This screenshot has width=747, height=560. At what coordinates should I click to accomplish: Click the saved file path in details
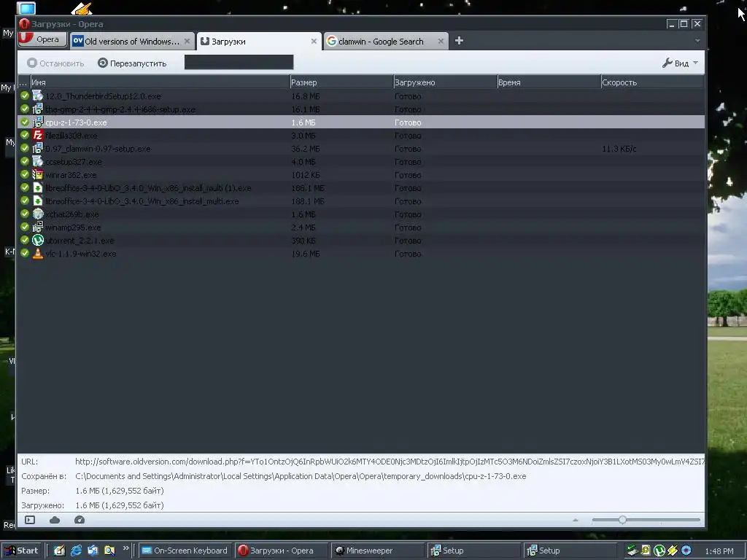[x=301, y=476]
